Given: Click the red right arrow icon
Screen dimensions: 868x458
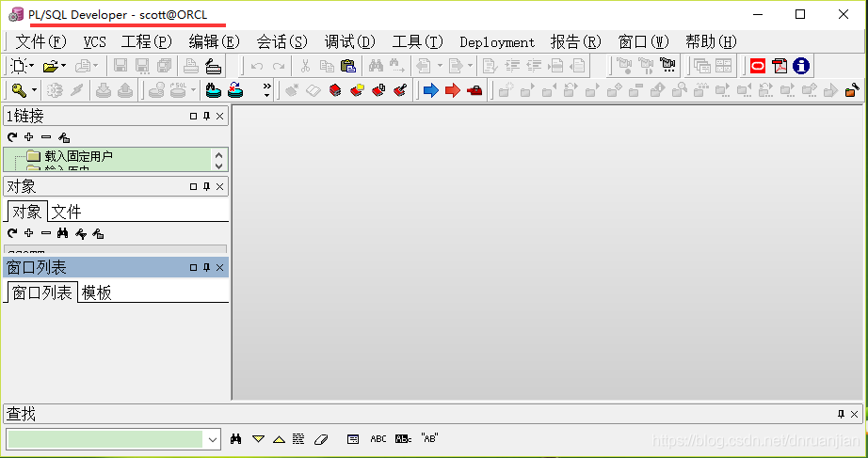Looking at the screenshot, I should point(453,90).
